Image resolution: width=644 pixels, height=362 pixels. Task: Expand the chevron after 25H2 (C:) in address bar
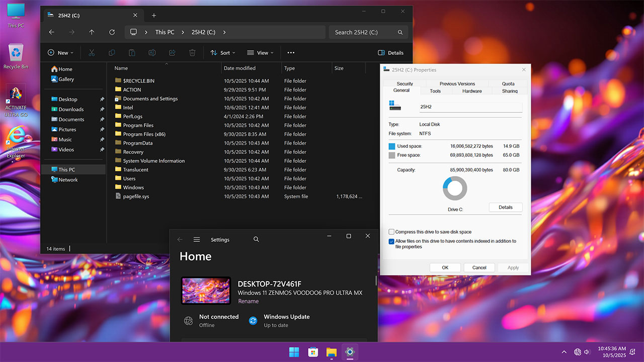(224, 32)
